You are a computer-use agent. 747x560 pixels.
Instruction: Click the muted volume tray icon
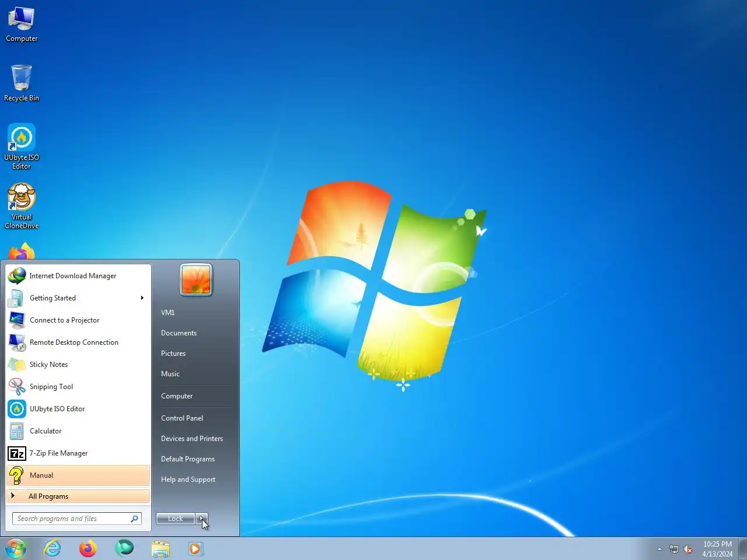coord(688,549)
